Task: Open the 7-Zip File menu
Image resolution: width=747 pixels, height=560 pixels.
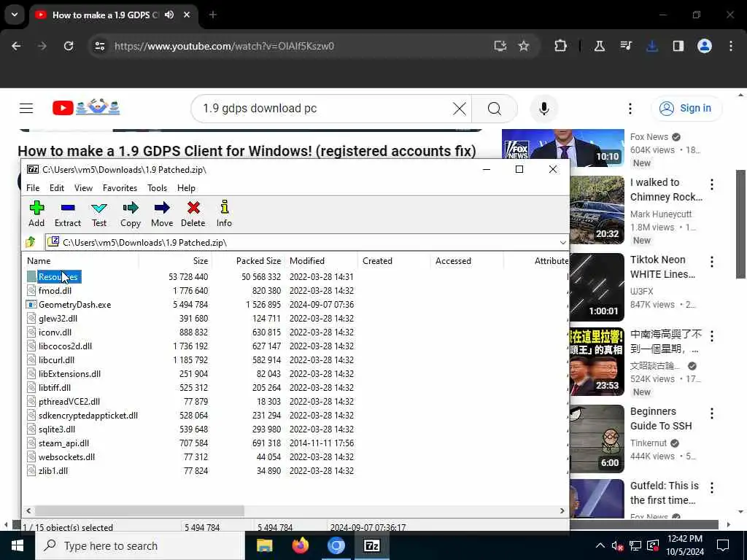Action: click(33, 188)
